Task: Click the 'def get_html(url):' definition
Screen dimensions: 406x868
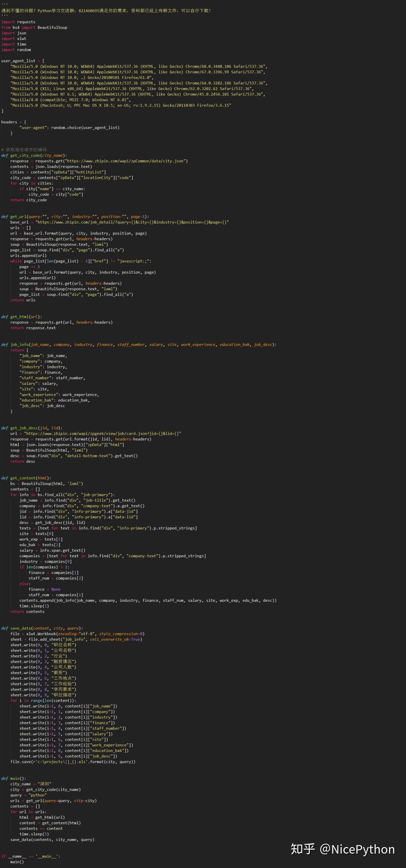Action: pos(22,317)
